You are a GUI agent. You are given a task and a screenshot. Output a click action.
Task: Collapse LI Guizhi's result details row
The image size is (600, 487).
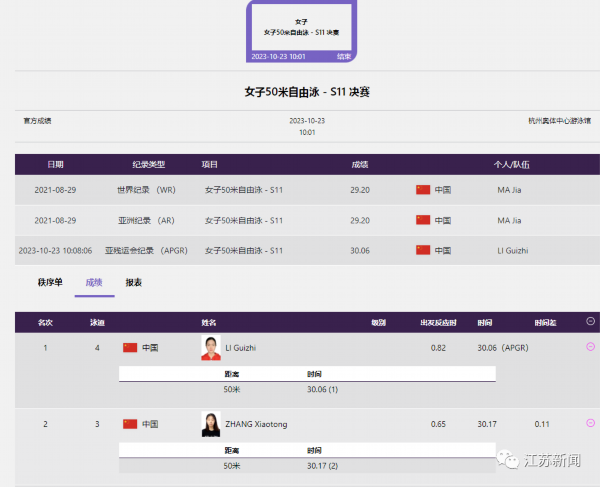[x=590, y=347]
